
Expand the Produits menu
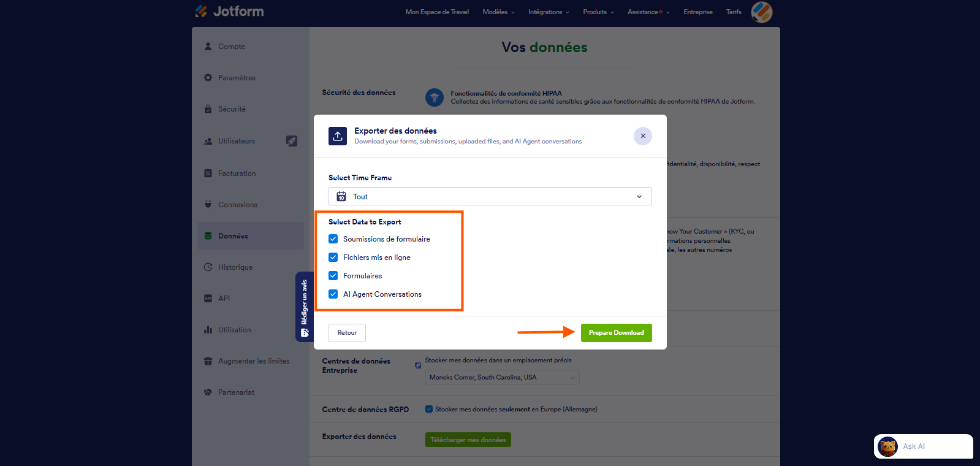[x=598, y=12]
